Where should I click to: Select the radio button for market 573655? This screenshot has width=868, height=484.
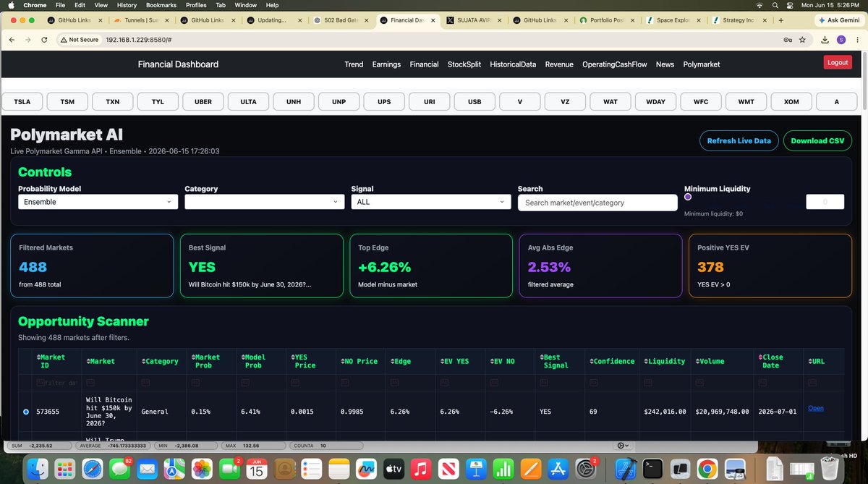point(26,412)
